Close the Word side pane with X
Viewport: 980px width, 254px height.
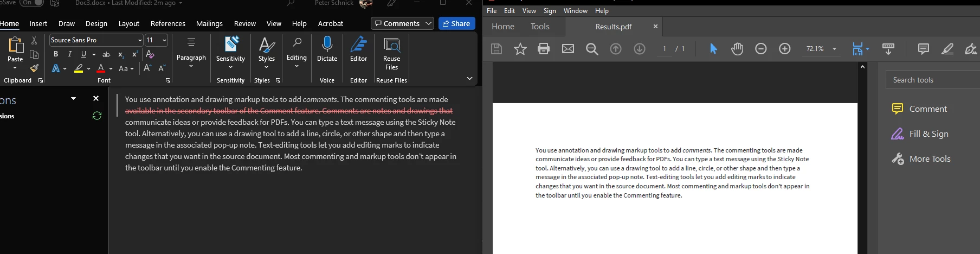click(96, 98)
